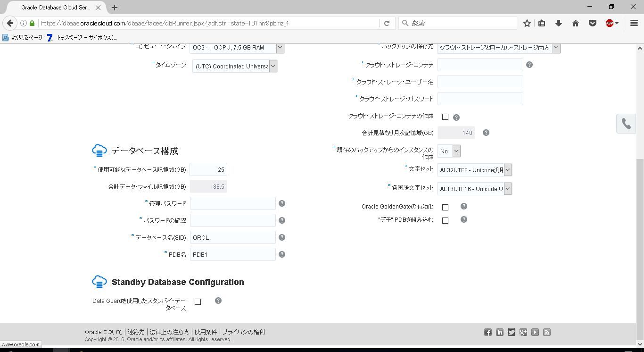The height and width of the screenshot is (352, 644).
Task: Click the phone contact icon on right edge
Action: point(626,124)
